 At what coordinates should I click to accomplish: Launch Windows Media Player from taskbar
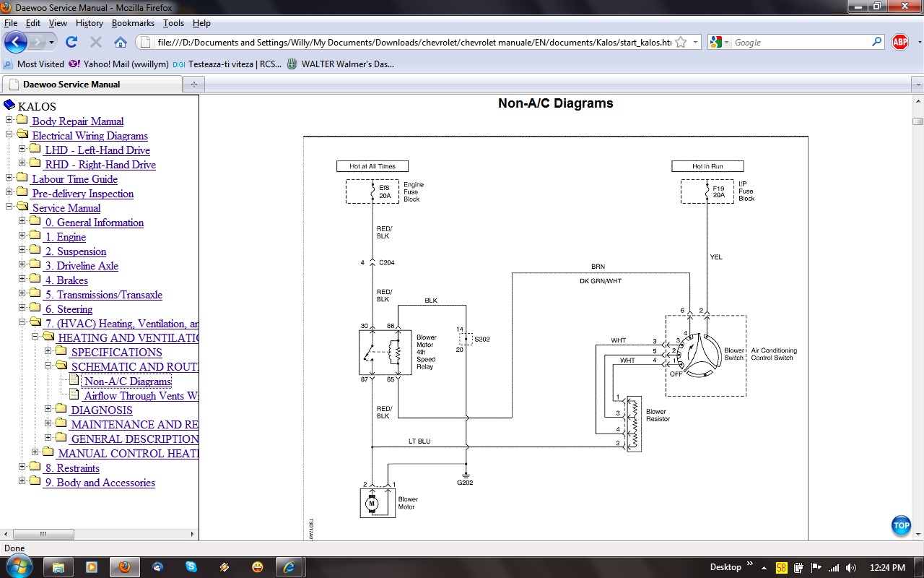click(x=92, y=567)
